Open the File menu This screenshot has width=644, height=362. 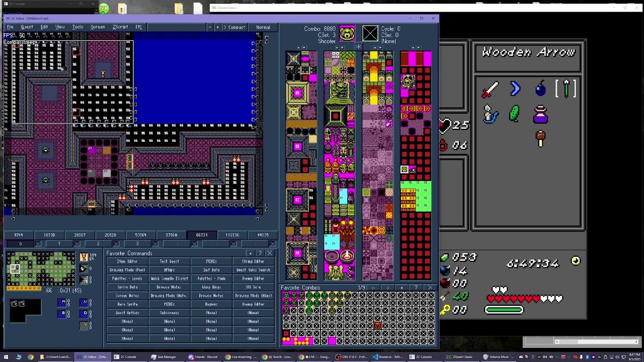10,27
